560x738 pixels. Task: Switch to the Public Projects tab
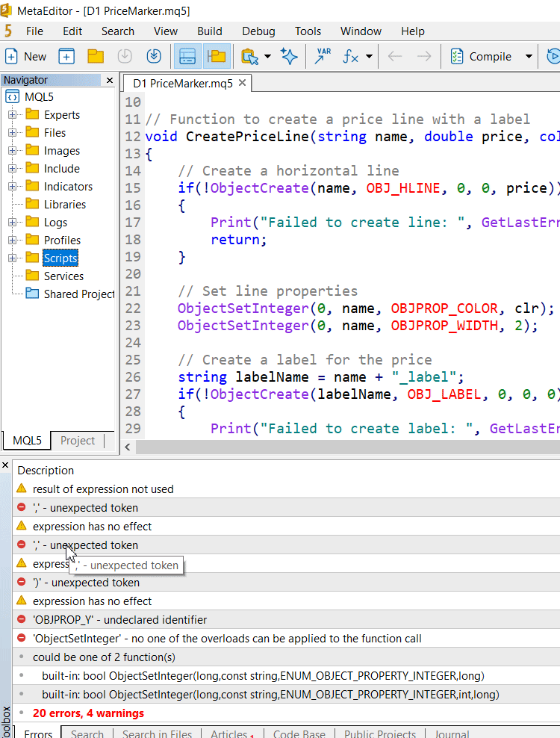click(380, 734)
